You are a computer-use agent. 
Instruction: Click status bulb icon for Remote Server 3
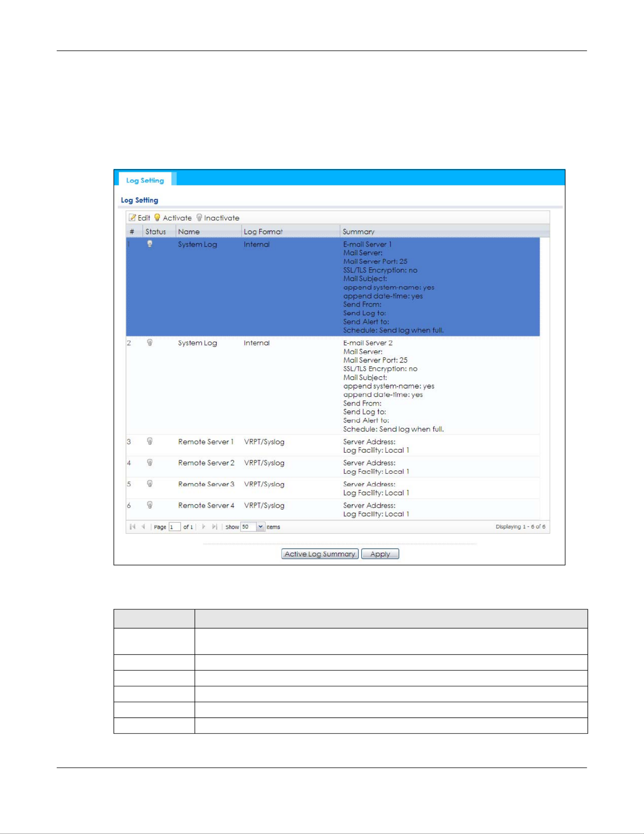pos(150,483)
